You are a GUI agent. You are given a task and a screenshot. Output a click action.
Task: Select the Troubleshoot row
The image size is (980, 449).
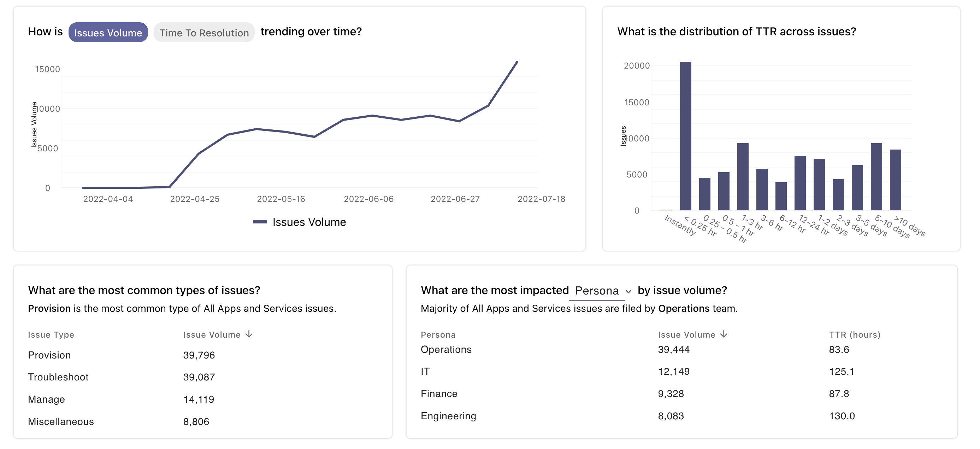click(58, 377)
